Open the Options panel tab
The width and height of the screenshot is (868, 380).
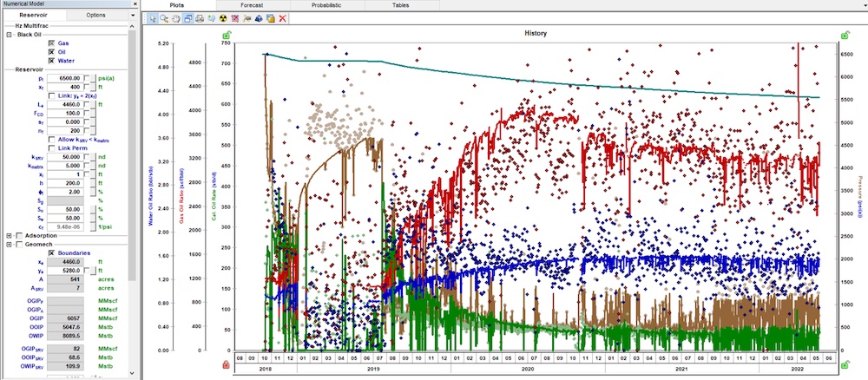coord(96,15)
